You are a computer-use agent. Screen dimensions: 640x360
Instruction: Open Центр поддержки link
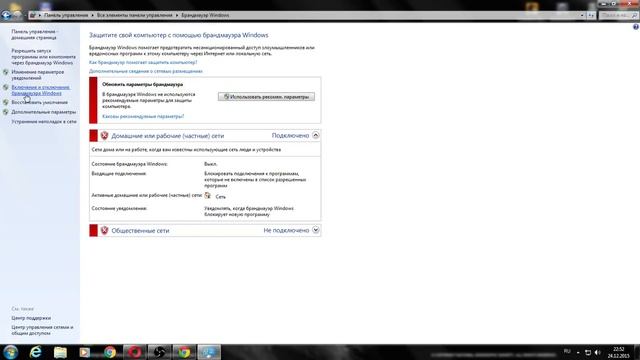point(31,318)
